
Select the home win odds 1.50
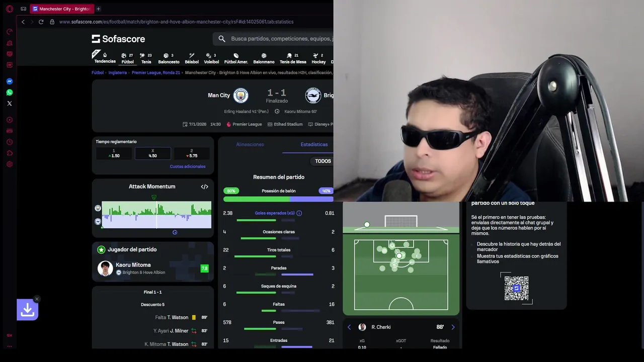(x=114, y=153)
